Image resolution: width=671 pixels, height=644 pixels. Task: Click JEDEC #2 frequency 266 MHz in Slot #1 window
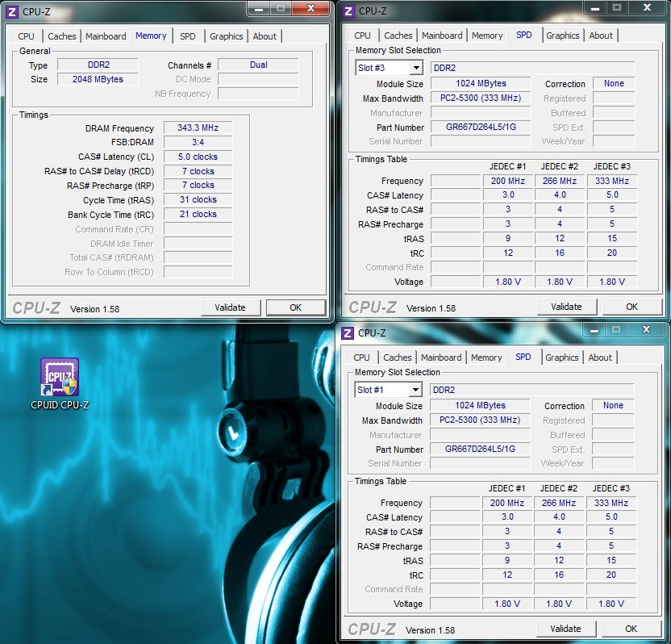click(x=559, y=503)
